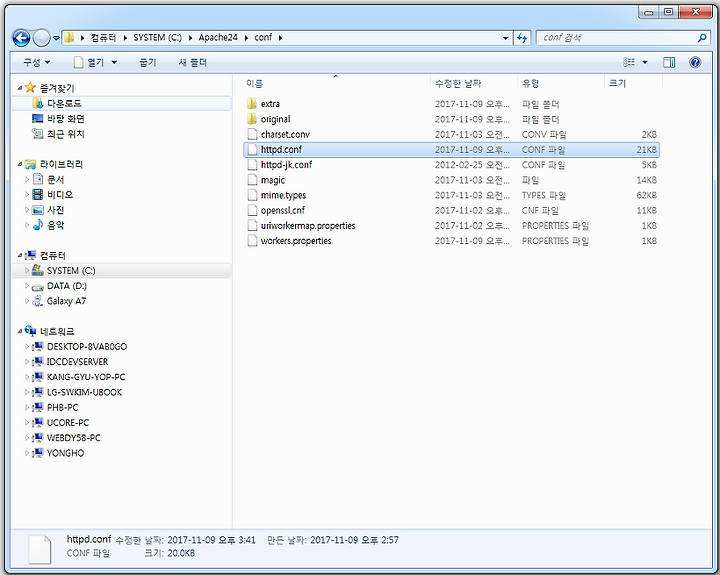Image resolution: width=720 pixels, height=575 pixels.
Task: Click the original folder icon
Action: (252, 119)
